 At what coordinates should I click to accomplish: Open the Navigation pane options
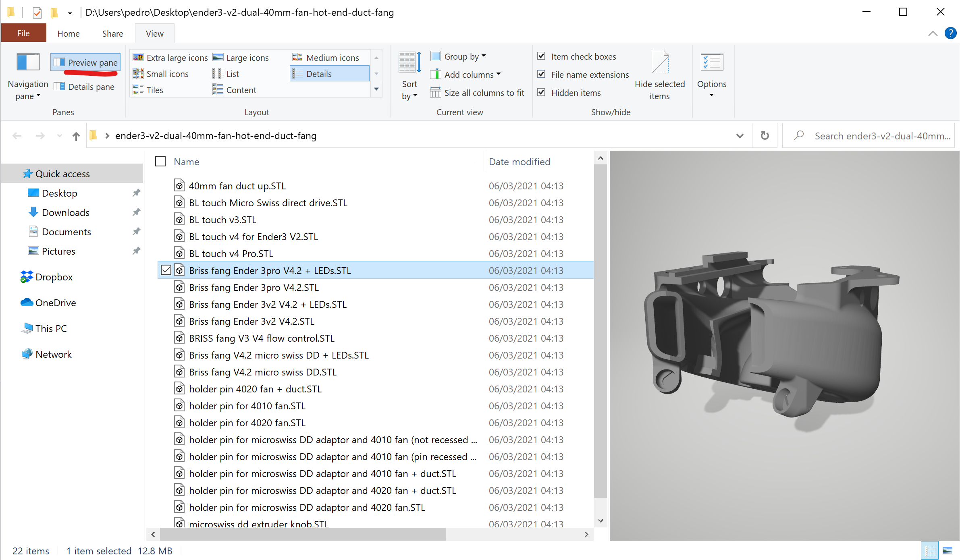click(x=28, y=77)
